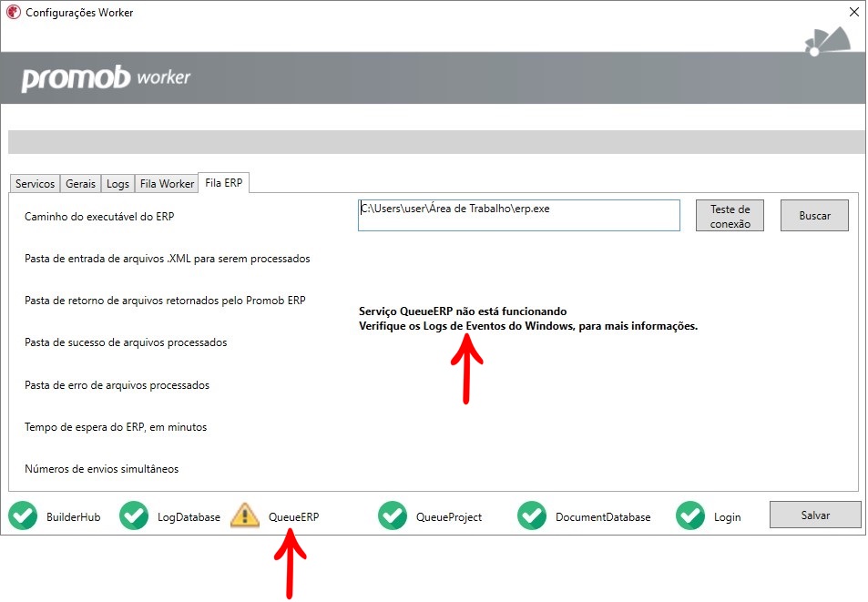Click the 'Configurações Worker' window title text
The height and width of the screenshot is (602, 868).
(x=79, y=12)
